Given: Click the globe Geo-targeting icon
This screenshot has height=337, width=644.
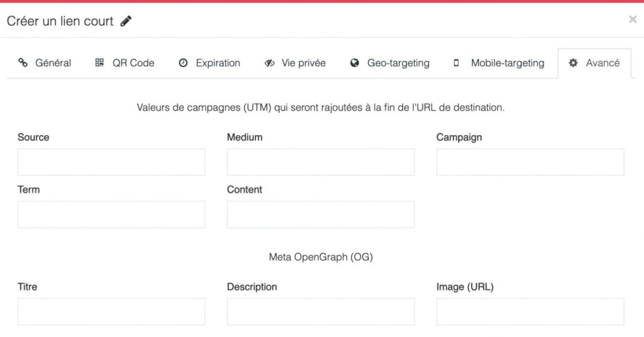Looking at the screenshot, I should 355,63.
